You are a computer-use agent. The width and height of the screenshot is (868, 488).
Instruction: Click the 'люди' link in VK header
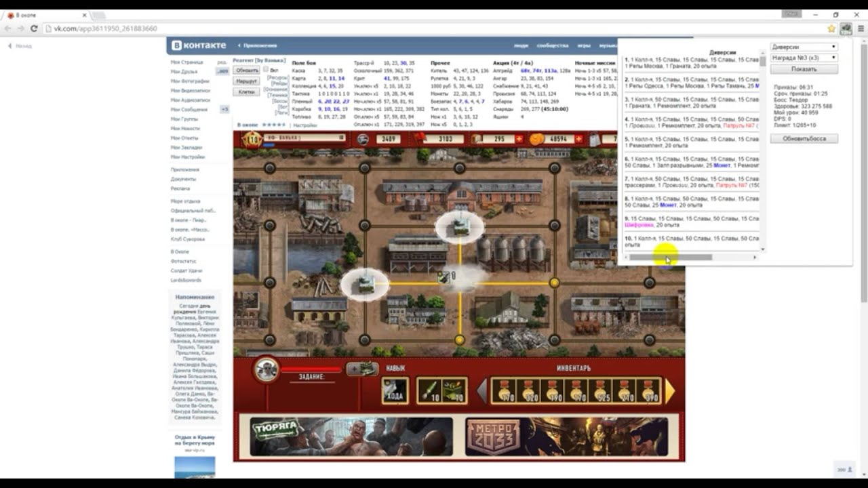(x=521, y=45)
